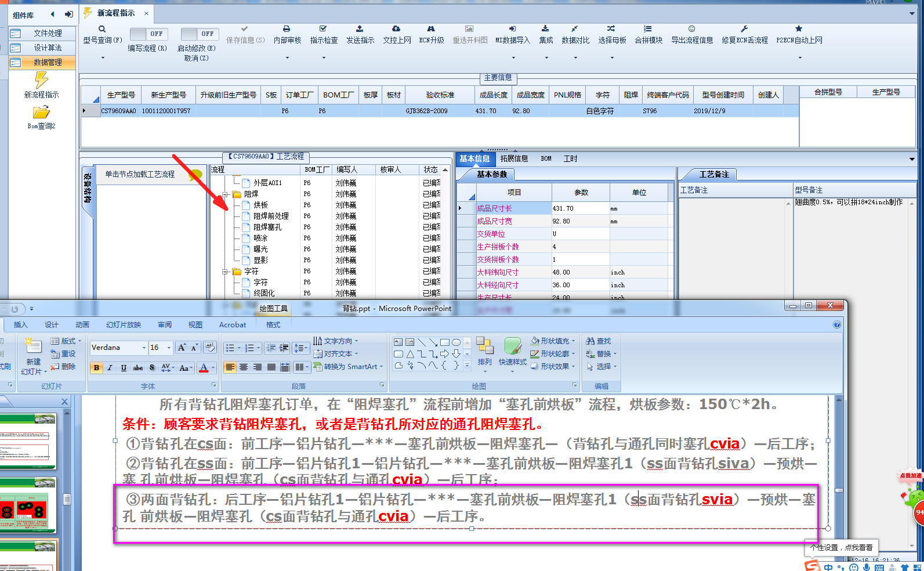This screenshot has width=924, height=571.
Task: Click the 保存信息 check icon
Action: tap(245, 28)
